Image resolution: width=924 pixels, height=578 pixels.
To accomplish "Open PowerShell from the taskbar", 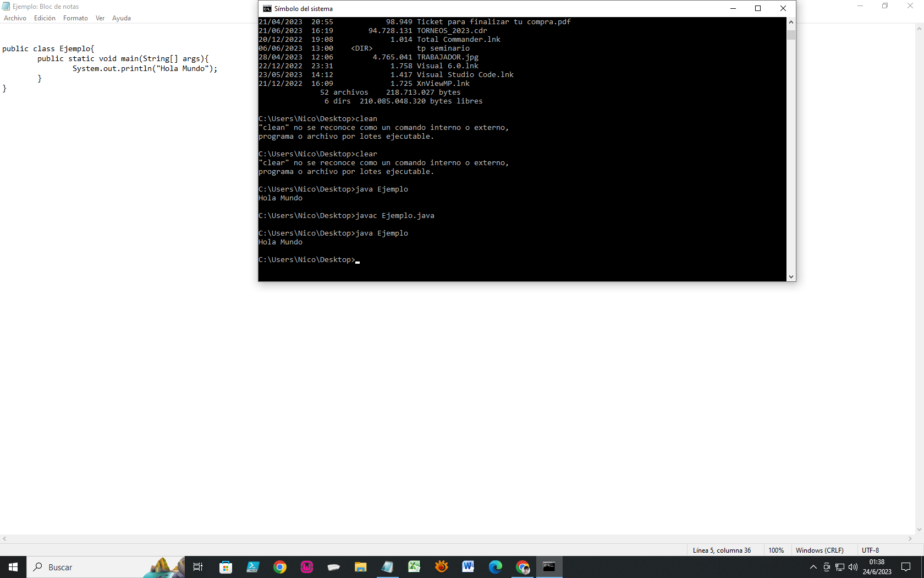I will coord(252,567).
